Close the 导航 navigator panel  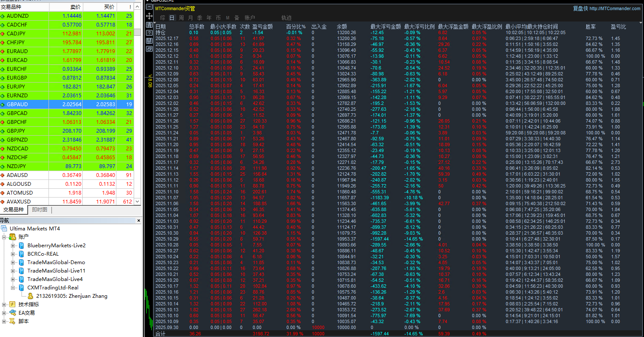(139, 221)
